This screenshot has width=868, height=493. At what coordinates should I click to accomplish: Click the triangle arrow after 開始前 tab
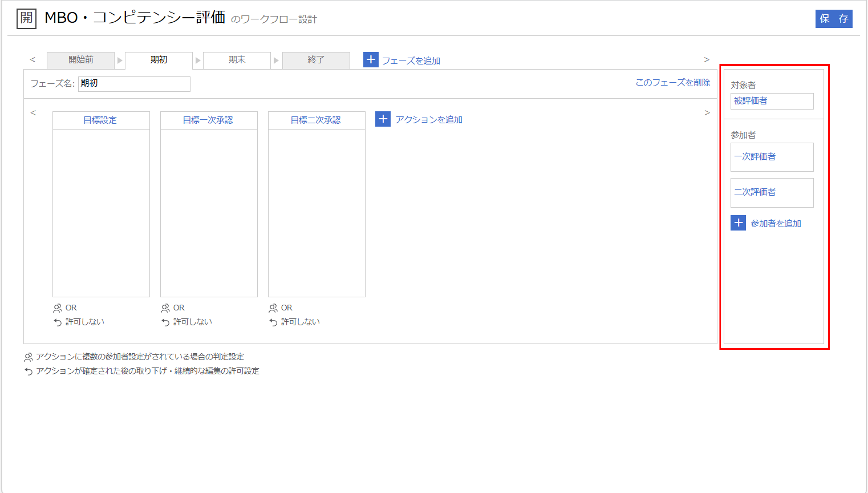pyautogui.click(x=119, y=61)
